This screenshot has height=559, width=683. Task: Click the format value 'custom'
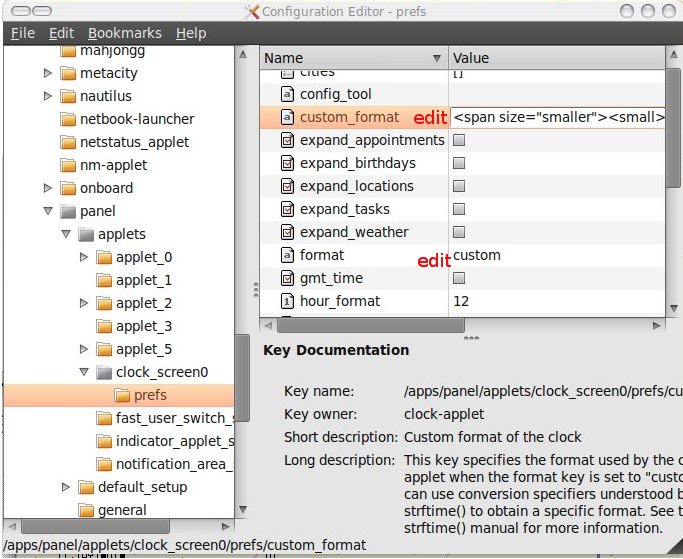coord(477,255)
